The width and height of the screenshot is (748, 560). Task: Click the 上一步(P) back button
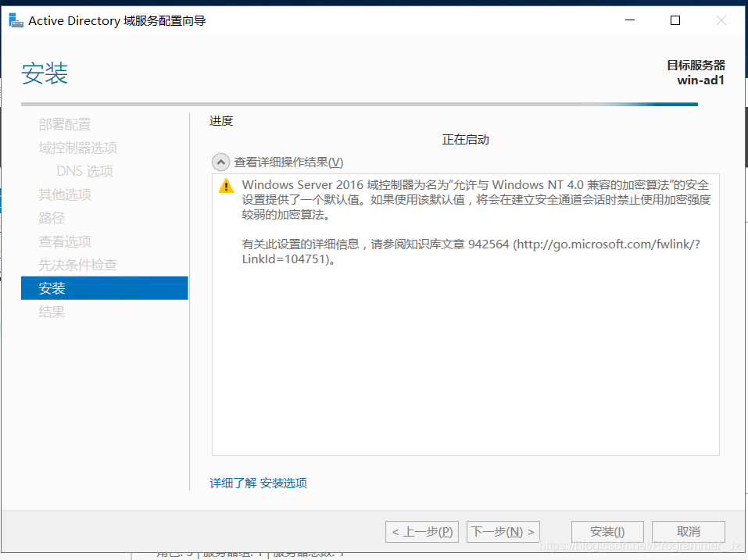pos(422,531)
